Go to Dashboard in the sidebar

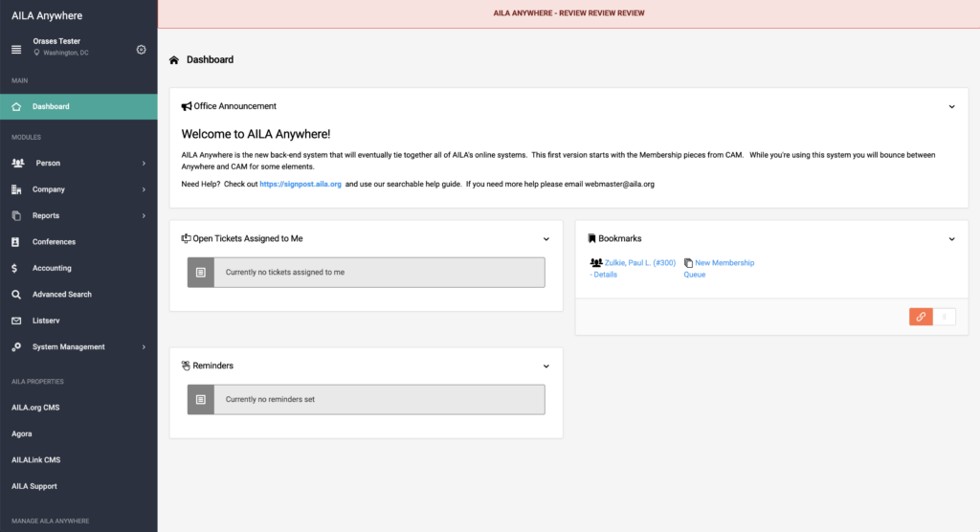[78, 107]
